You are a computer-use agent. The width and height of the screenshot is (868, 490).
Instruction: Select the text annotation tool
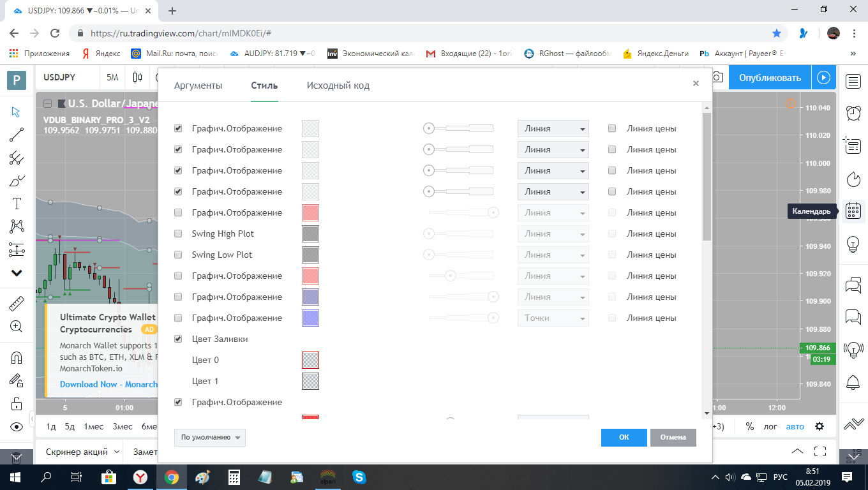pos(17,204)
